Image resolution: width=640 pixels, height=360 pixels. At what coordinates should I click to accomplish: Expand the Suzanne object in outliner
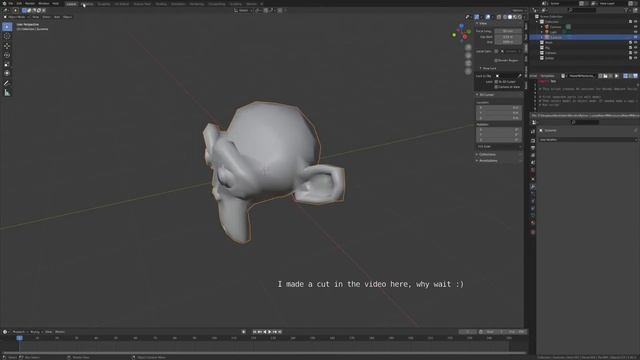pyautogui.click(x=542, y=37)
